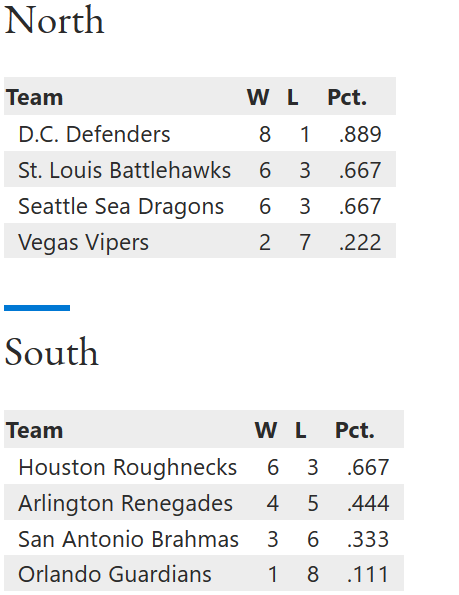Click Arlington Renegades .444 percentage
459x595 pixels.
coord(368,504)
